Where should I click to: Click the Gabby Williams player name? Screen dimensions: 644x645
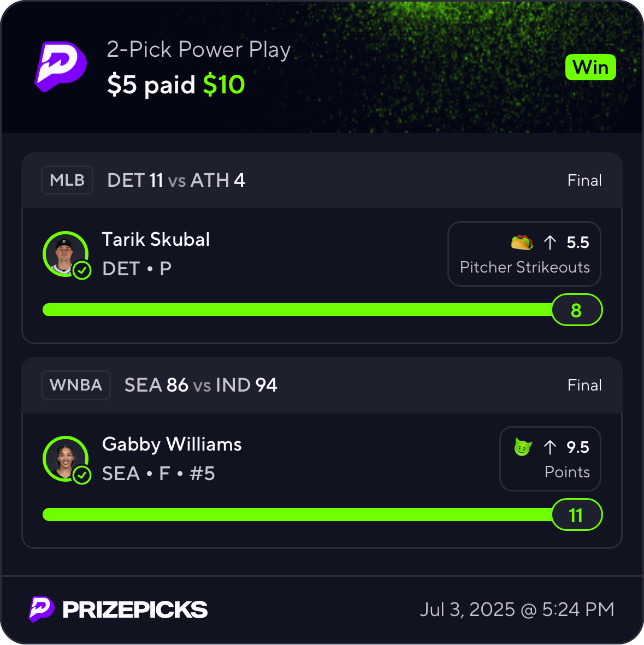172,445
